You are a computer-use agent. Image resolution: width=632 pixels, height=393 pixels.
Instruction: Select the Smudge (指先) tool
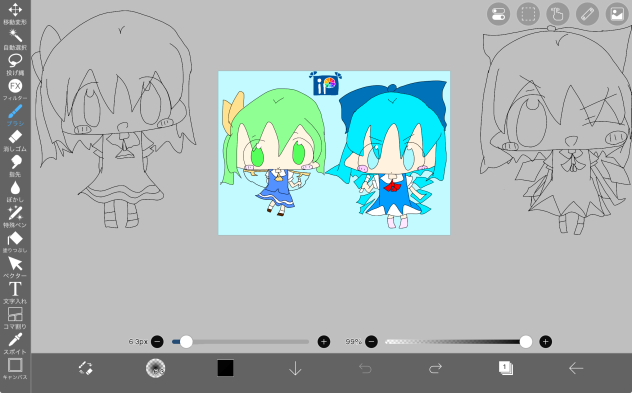(15, 166)
